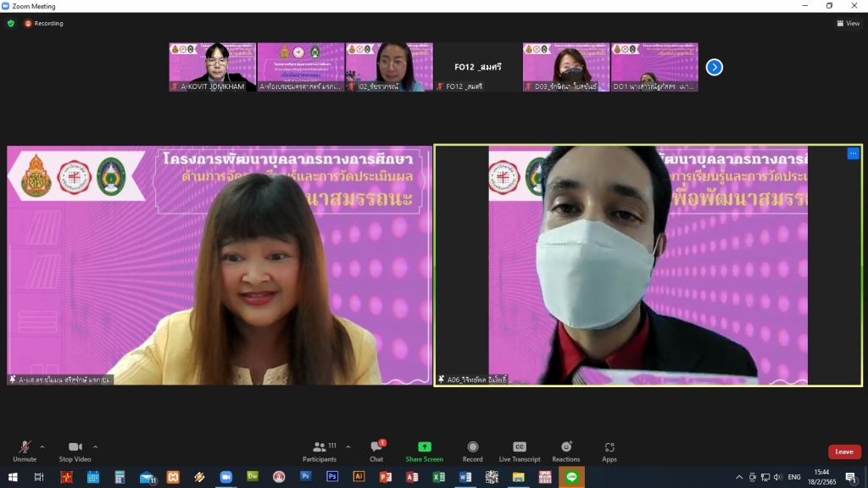Open Word from taskbar

point(465,477)
